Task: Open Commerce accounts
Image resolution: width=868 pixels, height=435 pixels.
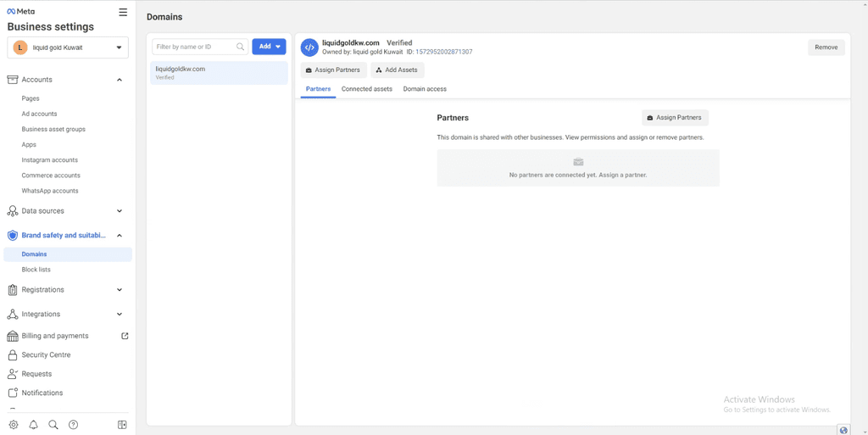Action: click(51, 176)
